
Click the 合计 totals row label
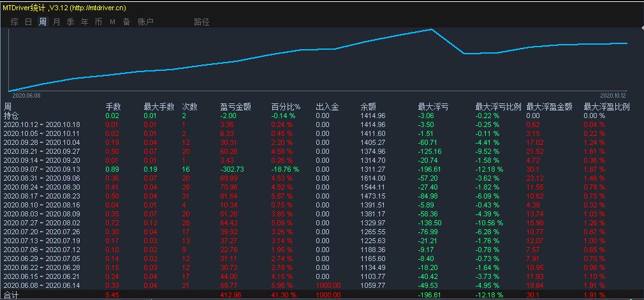pos(11,295)
